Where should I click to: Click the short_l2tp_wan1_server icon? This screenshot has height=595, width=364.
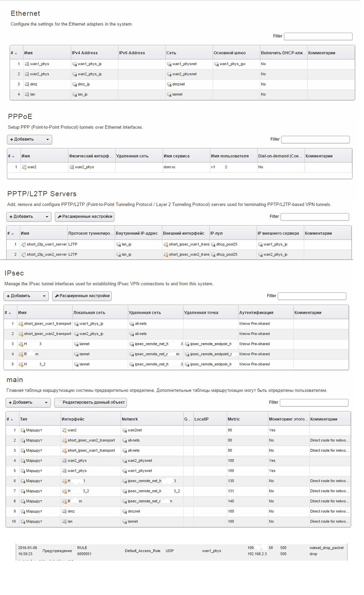click(23, 244)
